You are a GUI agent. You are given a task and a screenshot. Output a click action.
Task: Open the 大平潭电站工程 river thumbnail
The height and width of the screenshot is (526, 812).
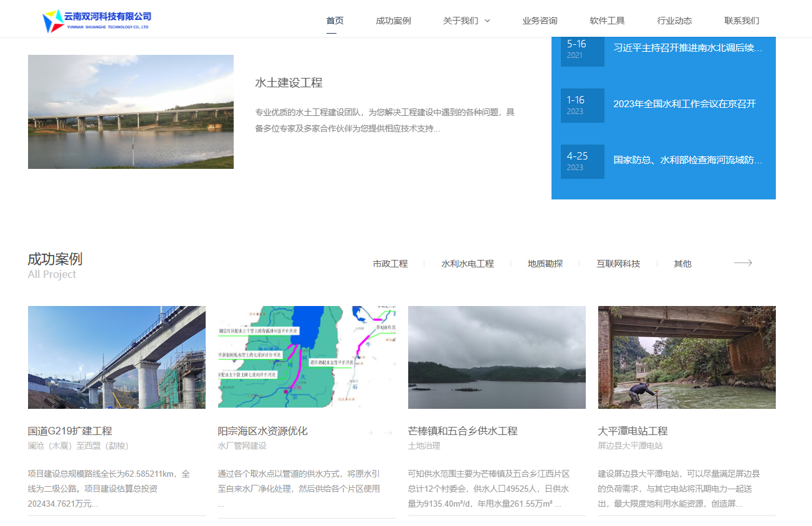tap(687, 357)
